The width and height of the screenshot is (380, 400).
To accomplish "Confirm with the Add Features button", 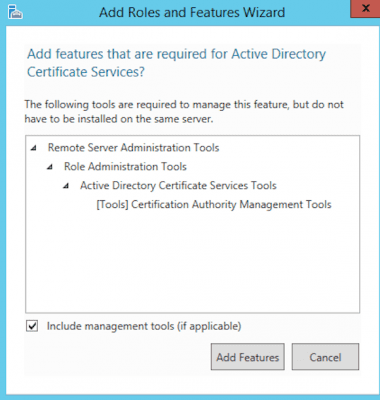I will coord(247,357).
